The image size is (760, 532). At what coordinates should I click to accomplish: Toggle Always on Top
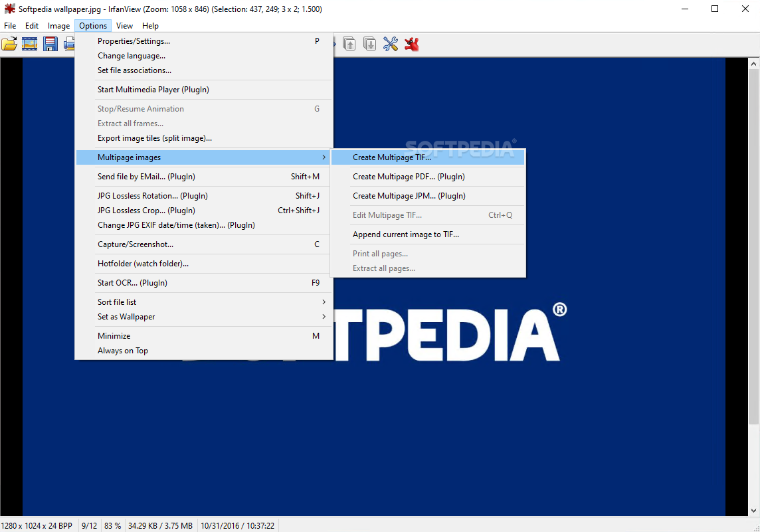click(204, 350)
